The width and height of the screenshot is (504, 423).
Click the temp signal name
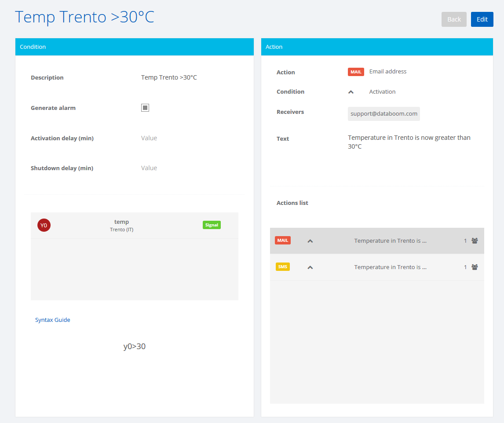[121, 222]
